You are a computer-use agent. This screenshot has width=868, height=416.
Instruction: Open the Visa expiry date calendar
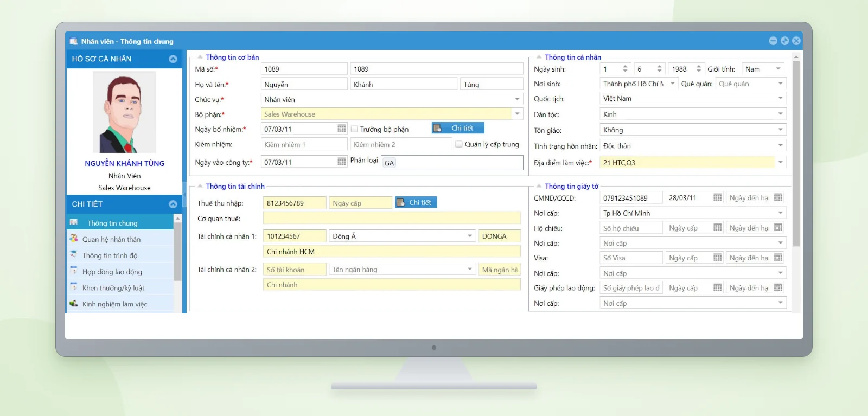coord(778,258)
